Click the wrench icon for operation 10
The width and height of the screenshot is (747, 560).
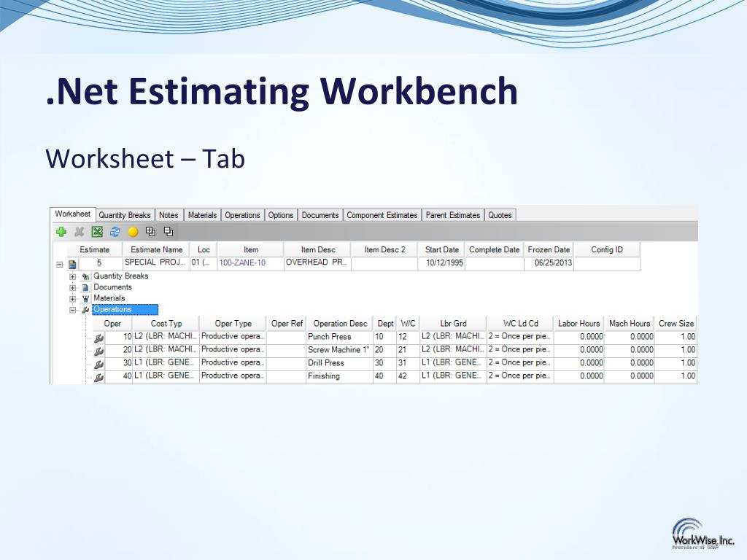click(98, 338)
